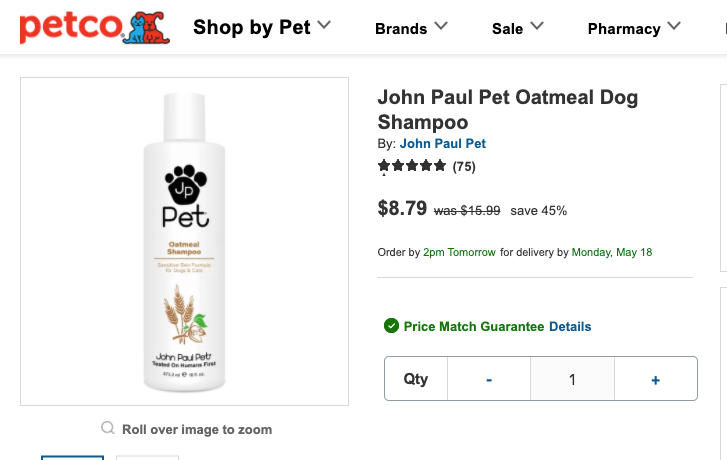Open the Pharmacy menu

pyautogui.click(x=623, y=28)
